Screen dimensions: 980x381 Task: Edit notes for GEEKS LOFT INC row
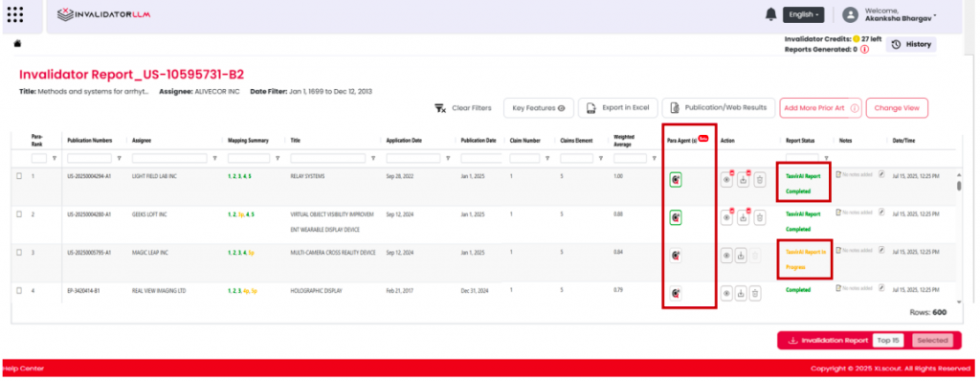(x=881, y=213)
